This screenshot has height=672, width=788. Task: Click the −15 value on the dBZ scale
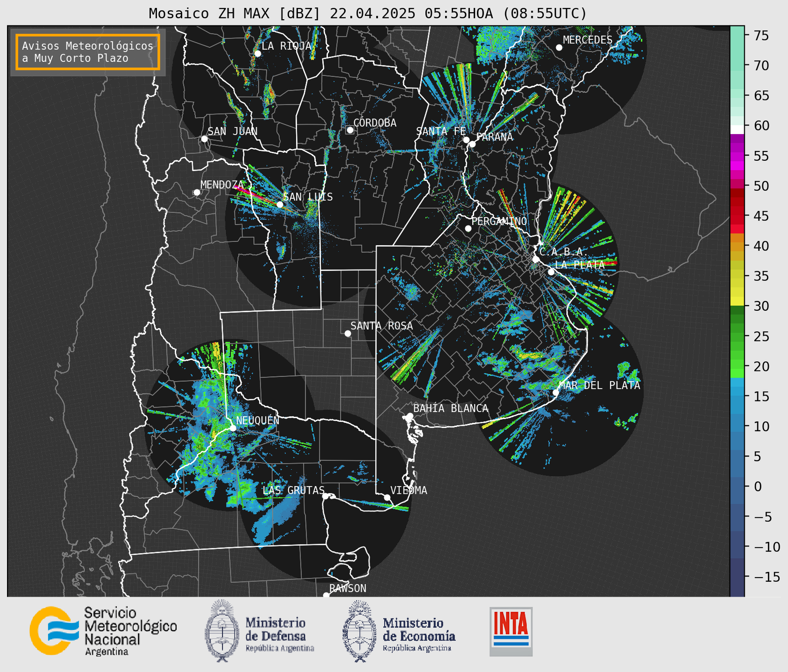click(x=767, y=577)
